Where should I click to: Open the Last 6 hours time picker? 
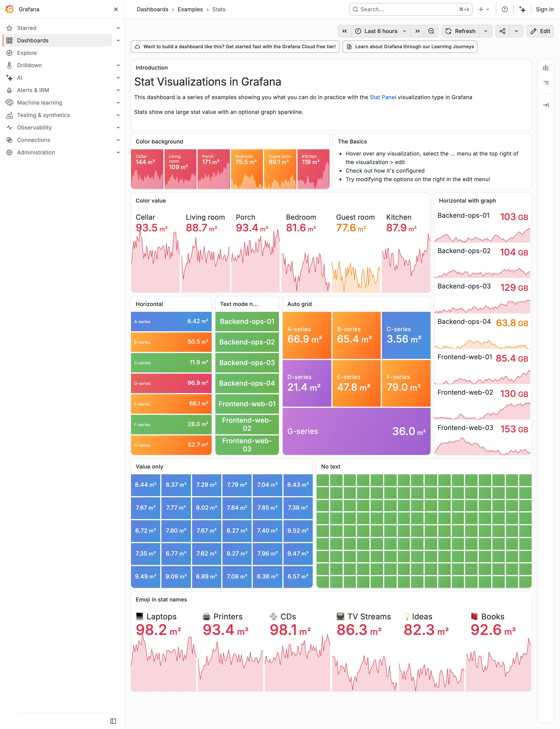click(381, 31)
